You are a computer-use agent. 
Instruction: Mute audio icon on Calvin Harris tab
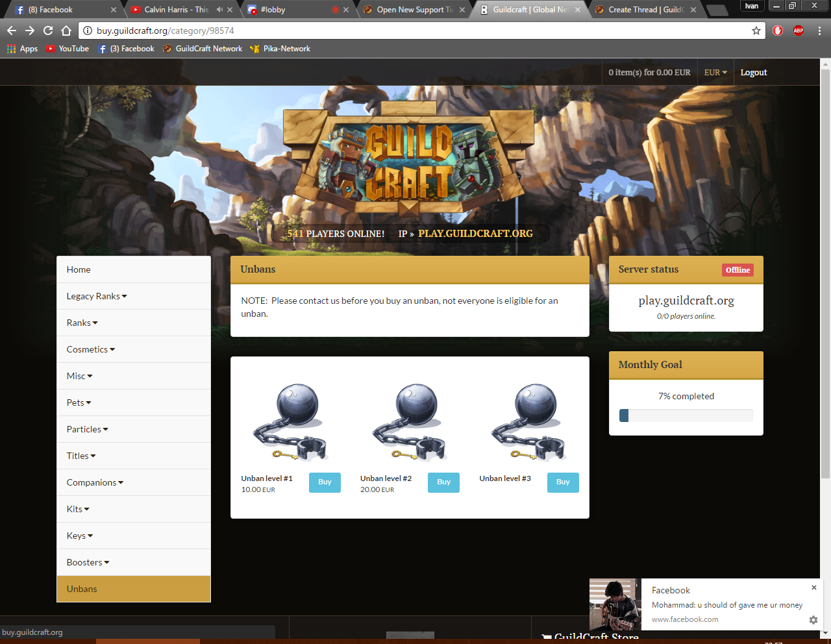pyautogui.click(x=219, y=10)
